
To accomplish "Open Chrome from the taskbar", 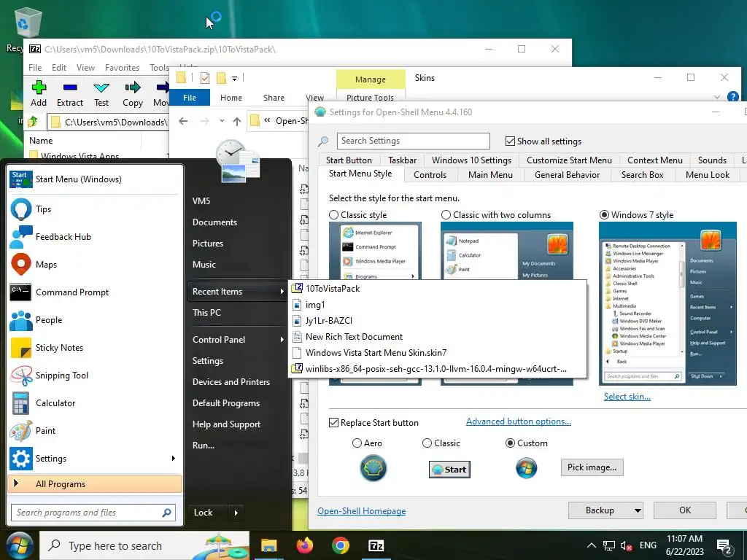I will (341, 545).
